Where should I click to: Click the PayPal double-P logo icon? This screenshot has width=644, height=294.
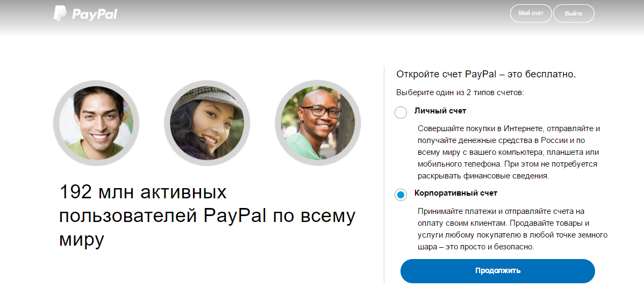60,13
